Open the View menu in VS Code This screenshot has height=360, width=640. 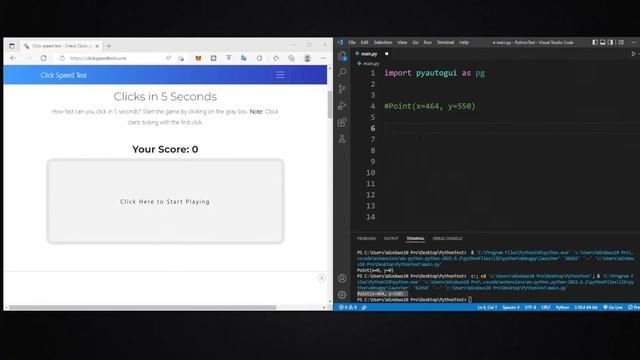(x=402, y=42)
